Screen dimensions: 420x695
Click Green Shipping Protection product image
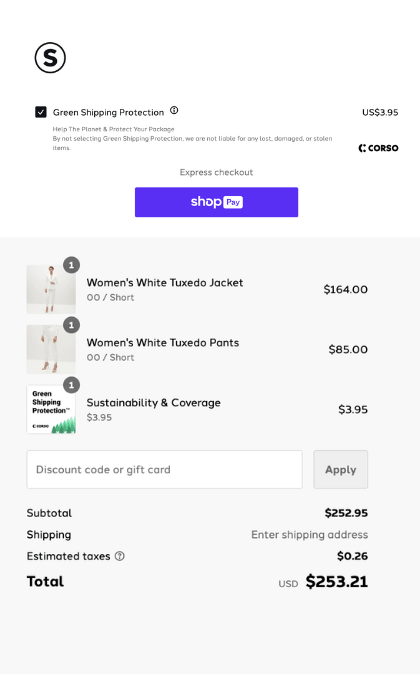pos(51,409)
